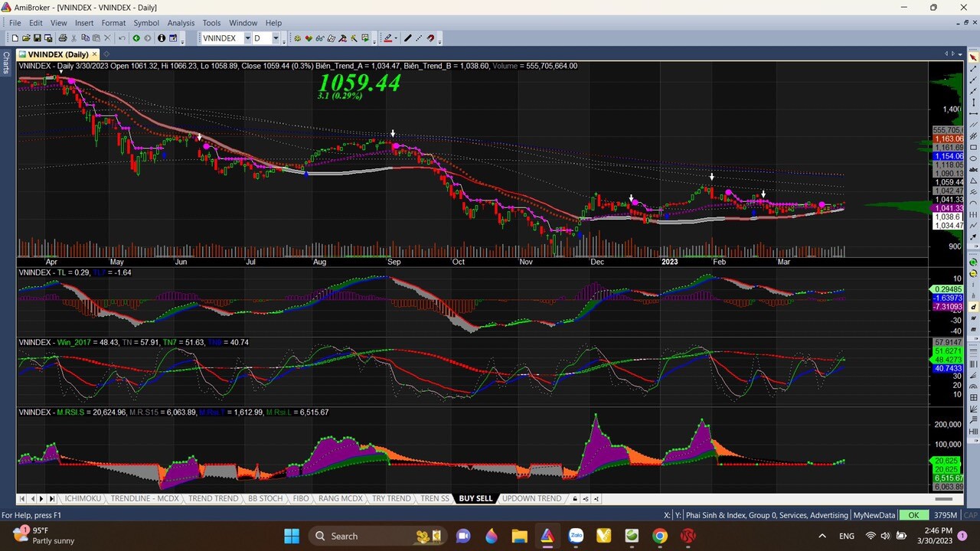Expand the standard toolbar overflow arrow

pos(182,39)
